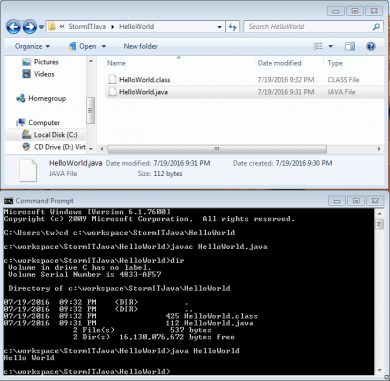The image size is (390, 381).
Task: Click the Date created value in details pane
Action: tap(304, 163)
